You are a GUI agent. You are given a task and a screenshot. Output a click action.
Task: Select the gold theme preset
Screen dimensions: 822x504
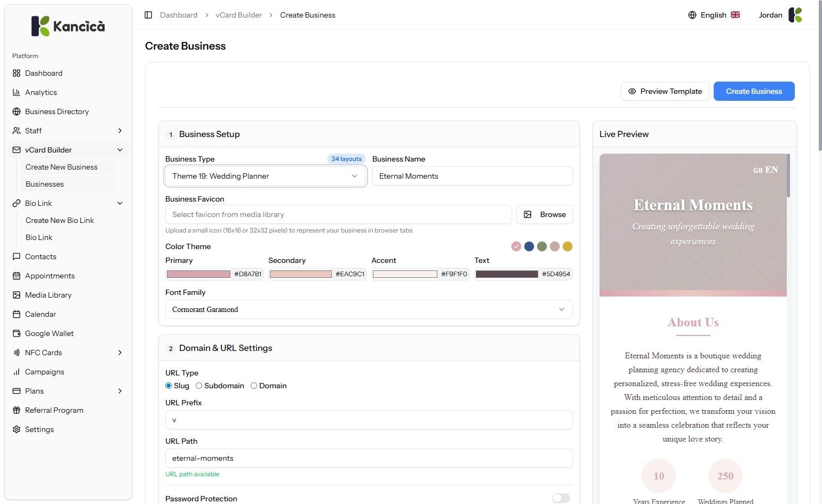tap(568, 246)
